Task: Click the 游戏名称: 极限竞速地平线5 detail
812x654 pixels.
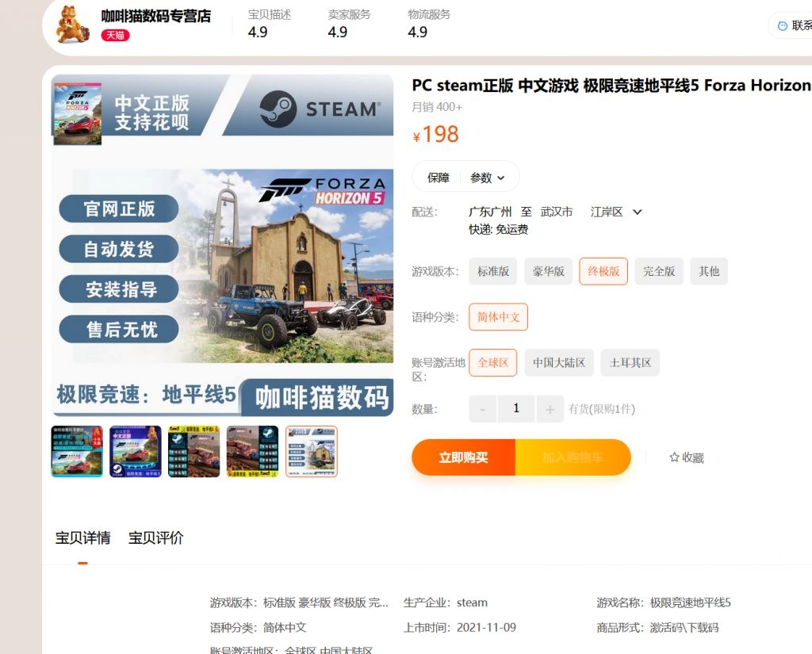Action: (664, 602)
